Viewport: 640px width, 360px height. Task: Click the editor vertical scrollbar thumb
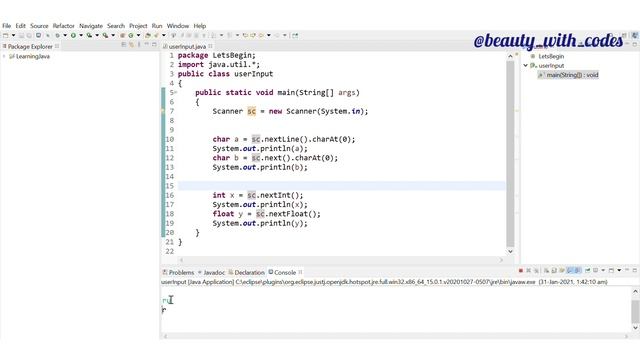pos(510,153)
